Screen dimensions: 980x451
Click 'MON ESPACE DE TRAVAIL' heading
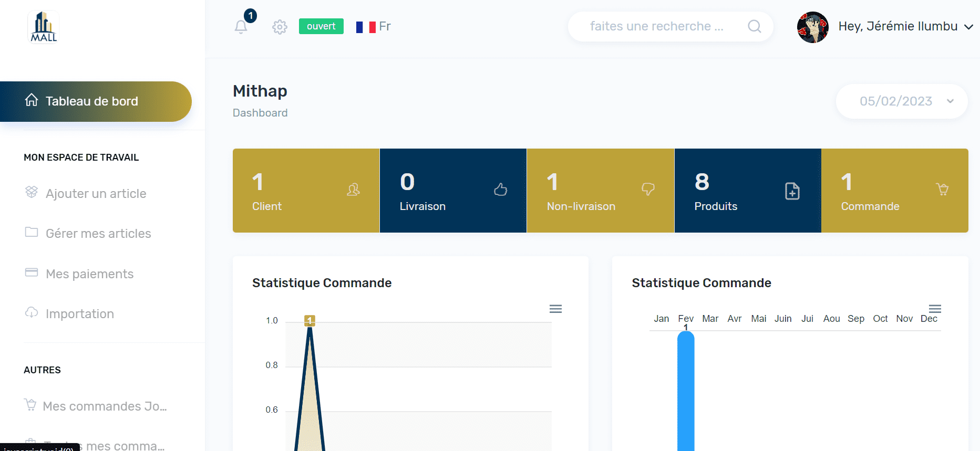(x=81, y=158)
